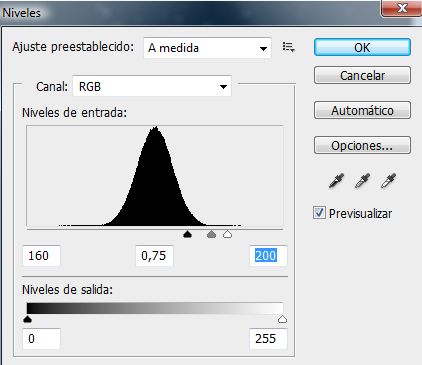Viewport: 422px width, 365px height.
Task: Click the Cancelar button
Action: (362, 75)
